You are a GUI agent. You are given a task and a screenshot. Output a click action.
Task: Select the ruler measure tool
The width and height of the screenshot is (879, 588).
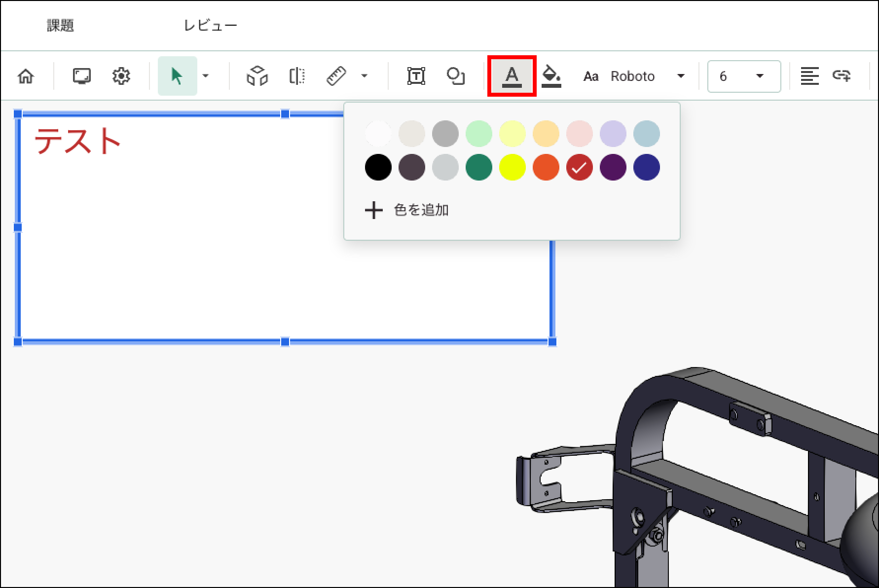pyautogui.click(x=336, y=76)
